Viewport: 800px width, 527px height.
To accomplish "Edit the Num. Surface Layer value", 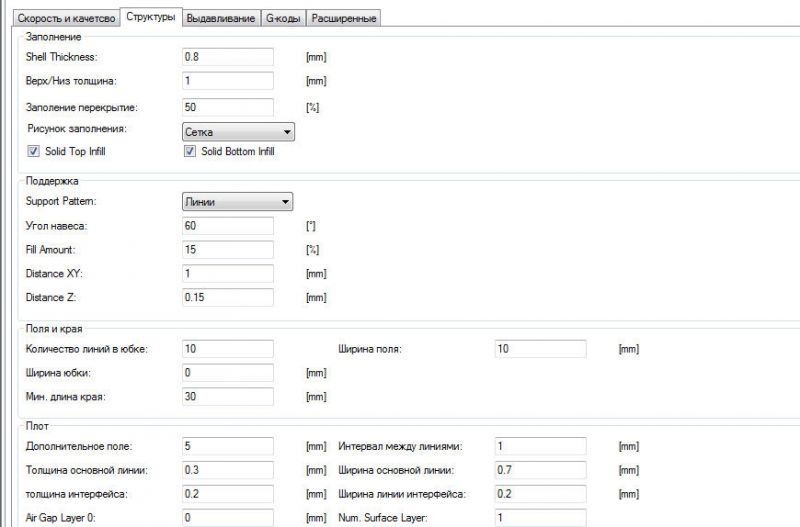I will click(x=540, y=517).
